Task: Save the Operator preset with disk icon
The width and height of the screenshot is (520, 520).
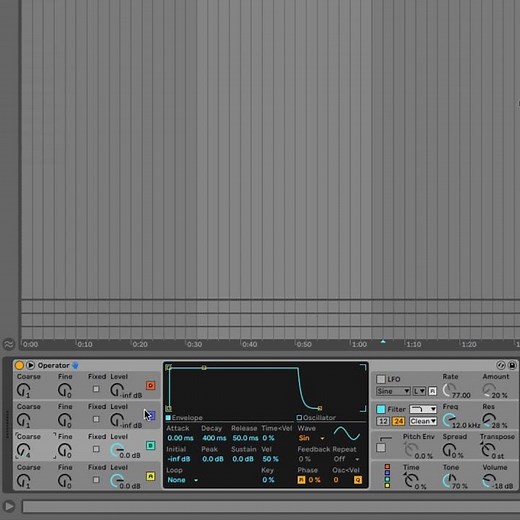Action: [x=512, y=365]
